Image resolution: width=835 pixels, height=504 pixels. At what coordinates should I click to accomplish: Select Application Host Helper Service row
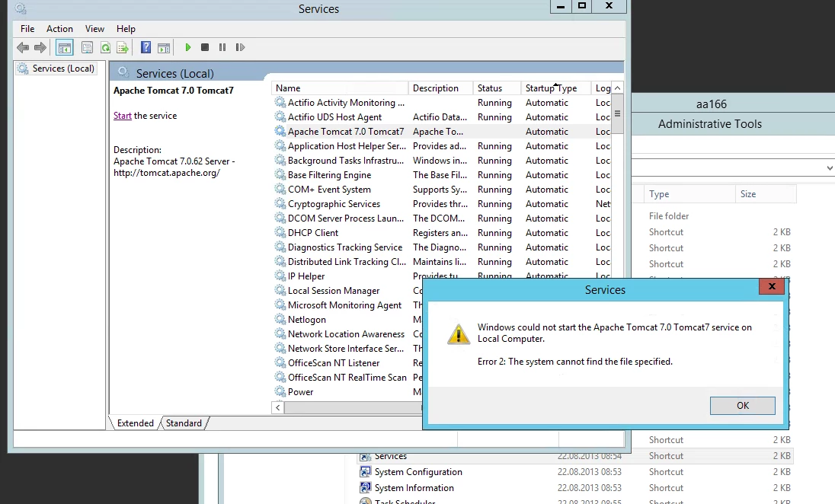click(442, 146)
